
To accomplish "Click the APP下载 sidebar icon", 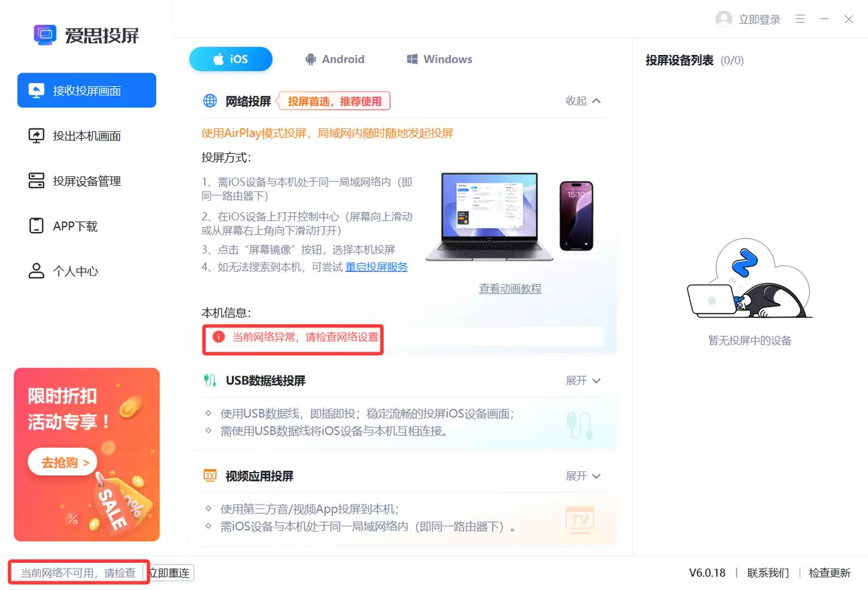I will [36, 226].
